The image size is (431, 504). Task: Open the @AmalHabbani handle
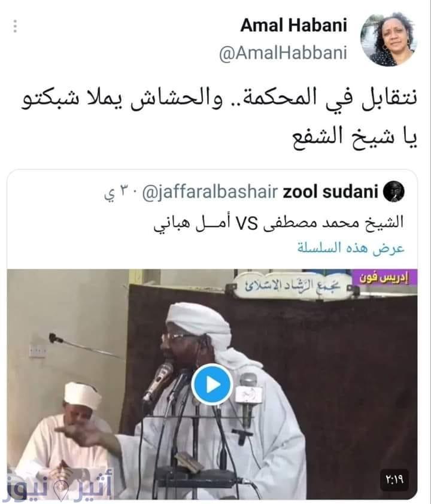[283, 53]
